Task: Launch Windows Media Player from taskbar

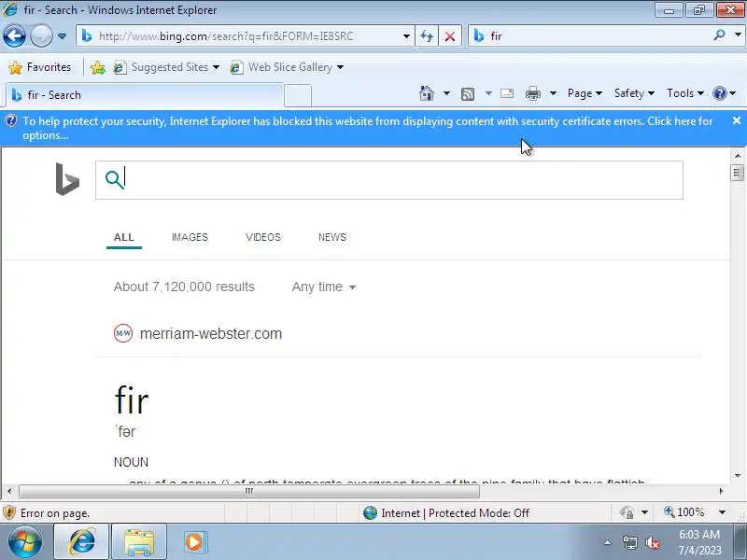Action: click(x=194, y=542)
